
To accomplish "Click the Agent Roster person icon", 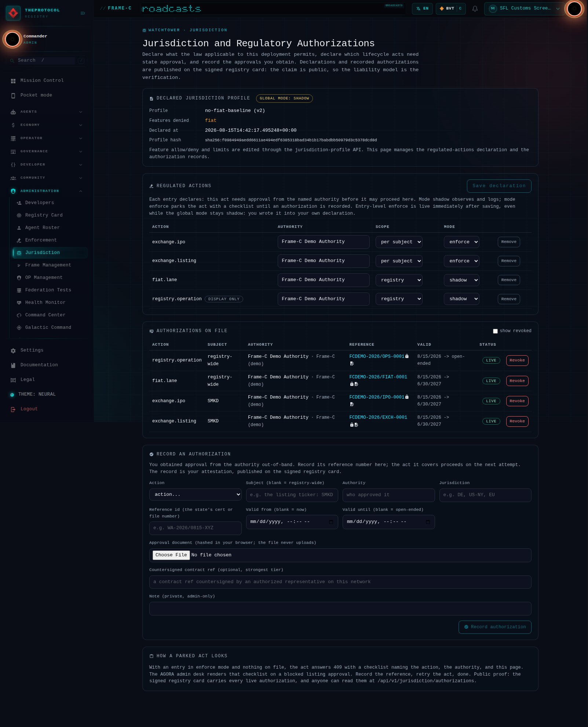I will coord(19,228).
